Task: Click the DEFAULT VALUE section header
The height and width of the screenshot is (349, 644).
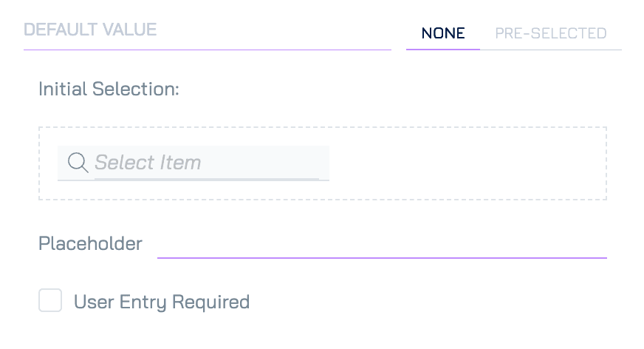Action: (x=90, y=30)
